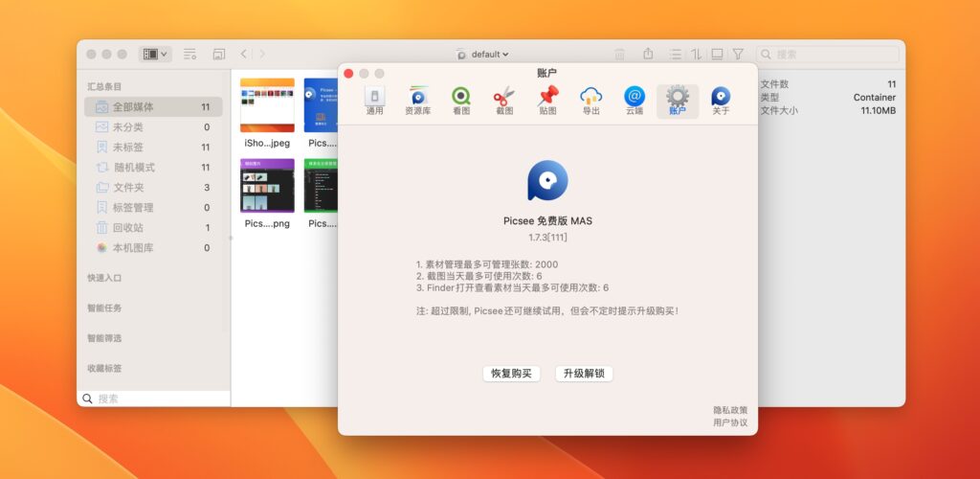980x479 pixels.
Task: Click the 文件数 label in the info panel
Action: (774, 83)
